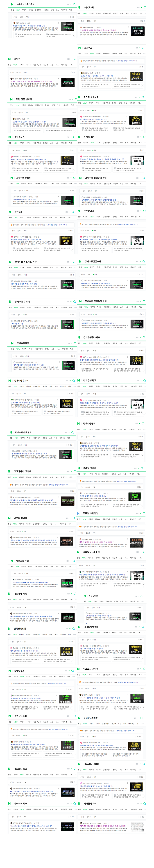The height and width of the screenshot is (868, 154).
Task: Open the 옵션 options under the 토렌트시드 search
Action: point(72,150)
